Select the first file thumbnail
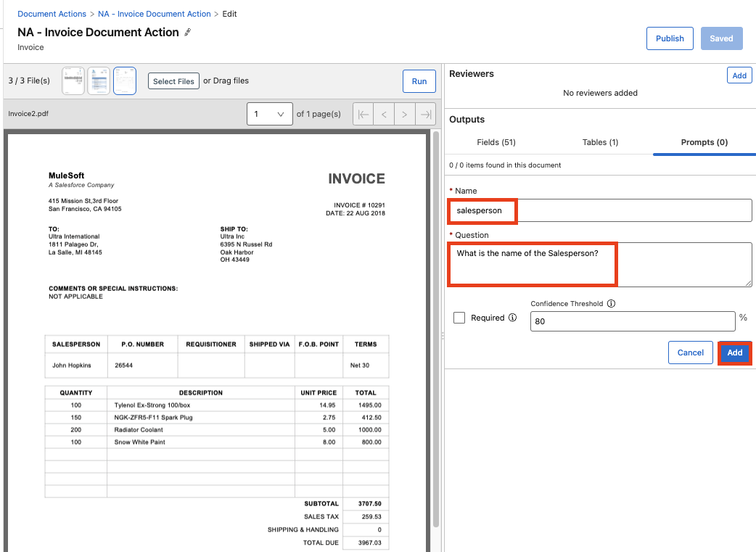The image size is (756, 552). 73,81
